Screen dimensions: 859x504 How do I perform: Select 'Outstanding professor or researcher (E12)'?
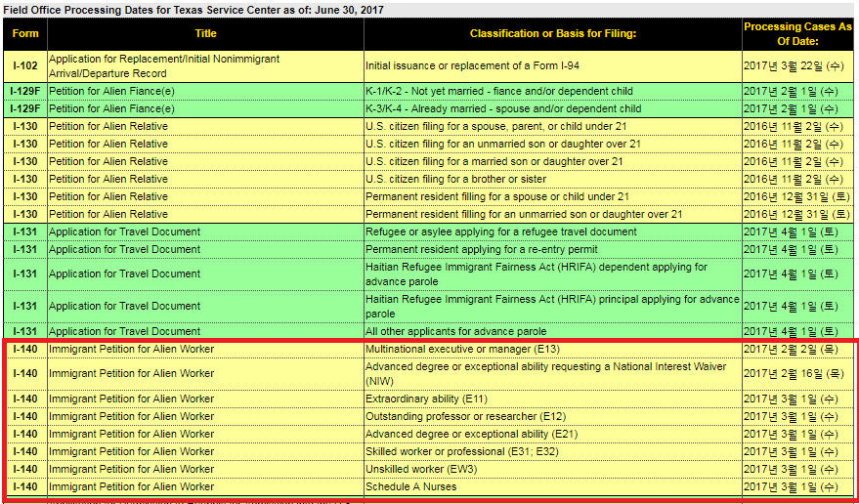pyautogui.click(x=465, y=416)
